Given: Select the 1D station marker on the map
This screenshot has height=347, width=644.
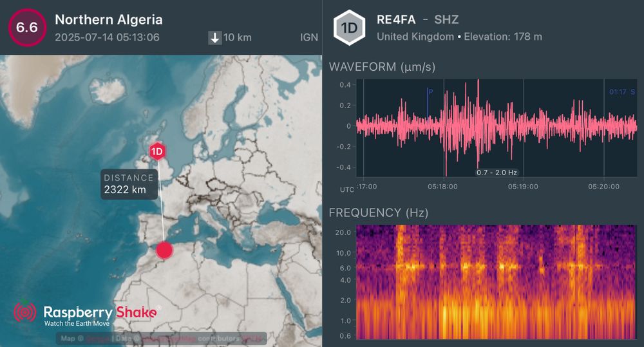Looking at the screenshot, I should click(157, 152).
